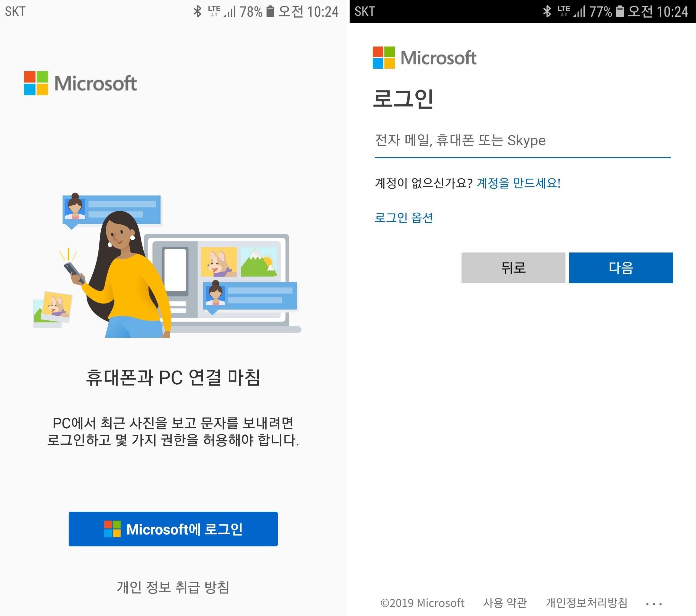Open the 계정을 만드세요! link
This screenshot has width=696, height=616.
tap(518, 183)
